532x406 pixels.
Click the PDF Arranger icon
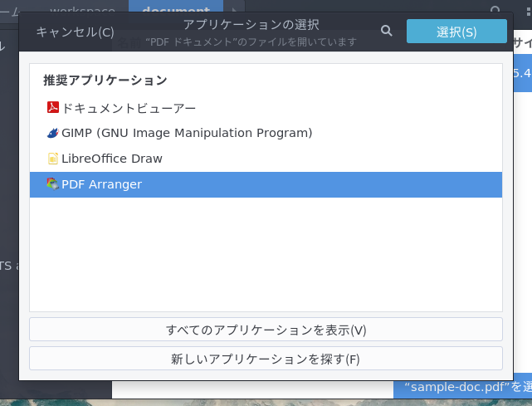[53, 184]
